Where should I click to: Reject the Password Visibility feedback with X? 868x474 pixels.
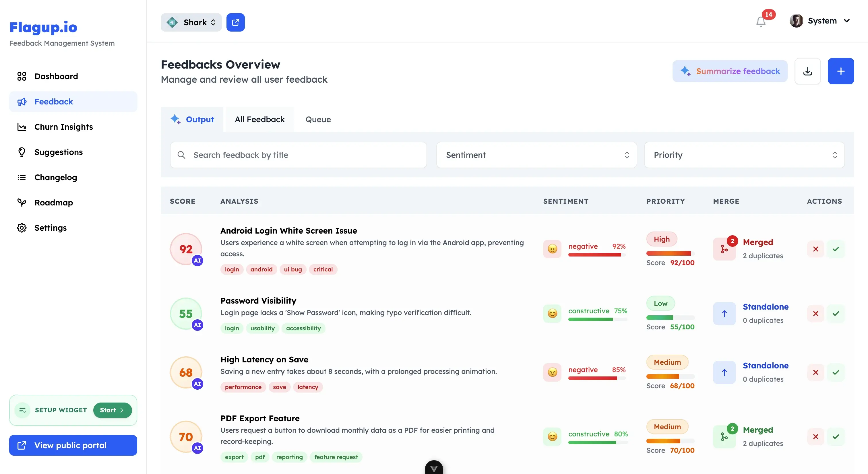click(x=815, y=314)
